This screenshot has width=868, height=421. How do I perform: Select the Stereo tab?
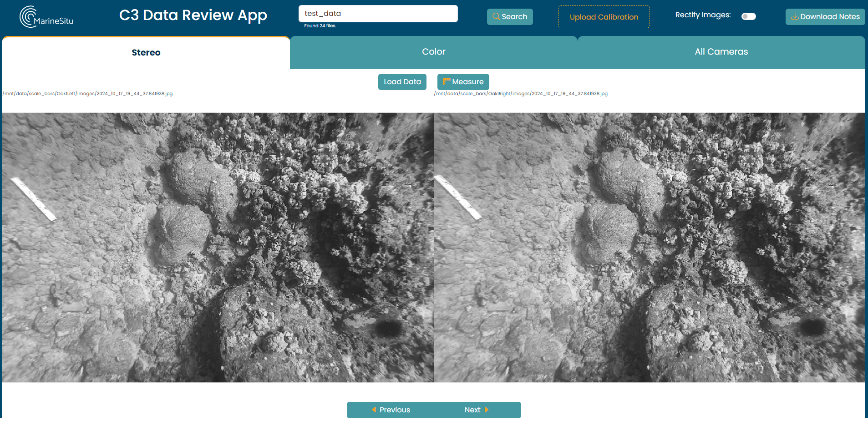coord(146,53)
